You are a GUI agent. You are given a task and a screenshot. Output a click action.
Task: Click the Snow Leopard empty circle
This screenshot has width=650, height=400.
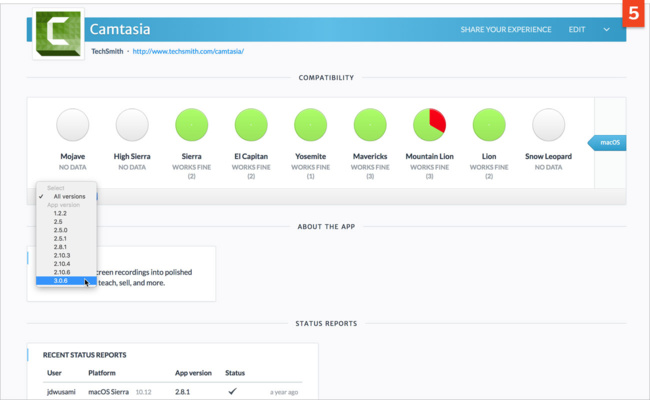[548, 125]
